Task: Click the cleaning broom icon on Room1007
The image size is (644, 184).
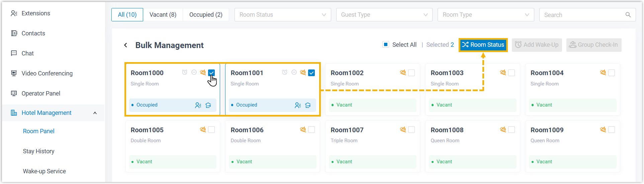Action: [403, 130]
